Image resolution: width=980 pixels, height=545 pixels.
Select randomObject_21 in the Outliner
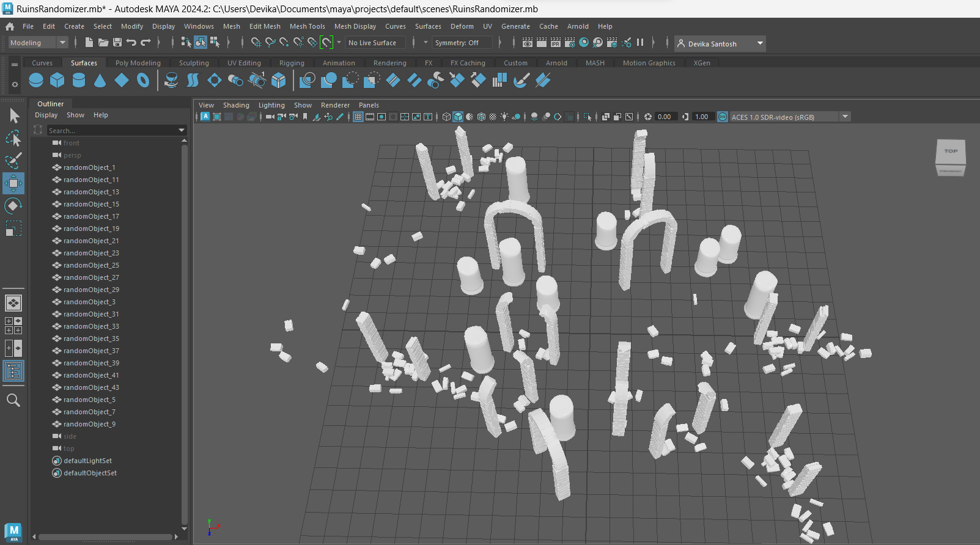tap(91, 241)
